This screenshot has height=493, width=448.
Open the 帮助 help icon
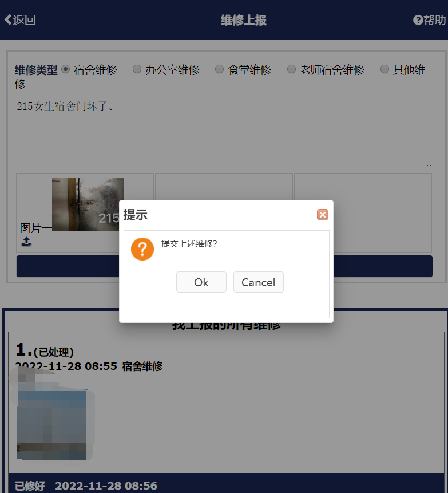pyautogui.click(x=418, y=20)
